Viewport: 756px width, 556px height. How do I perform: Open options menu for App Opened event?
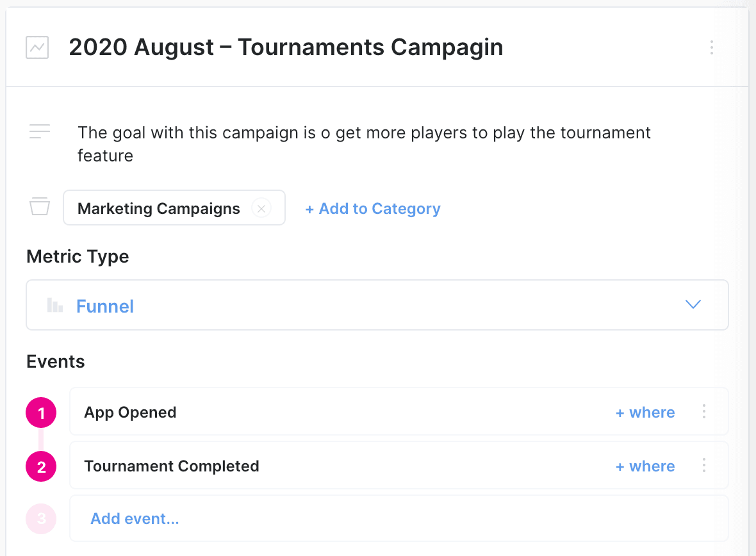pyautogui.click(x=703, y=411)
